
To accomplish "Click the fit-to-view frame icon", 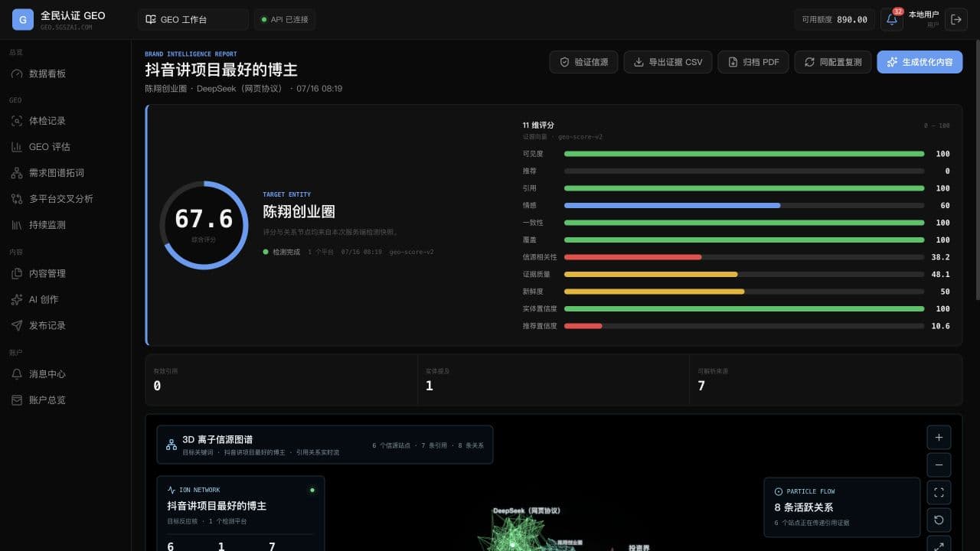I will [x=939, y=493].
